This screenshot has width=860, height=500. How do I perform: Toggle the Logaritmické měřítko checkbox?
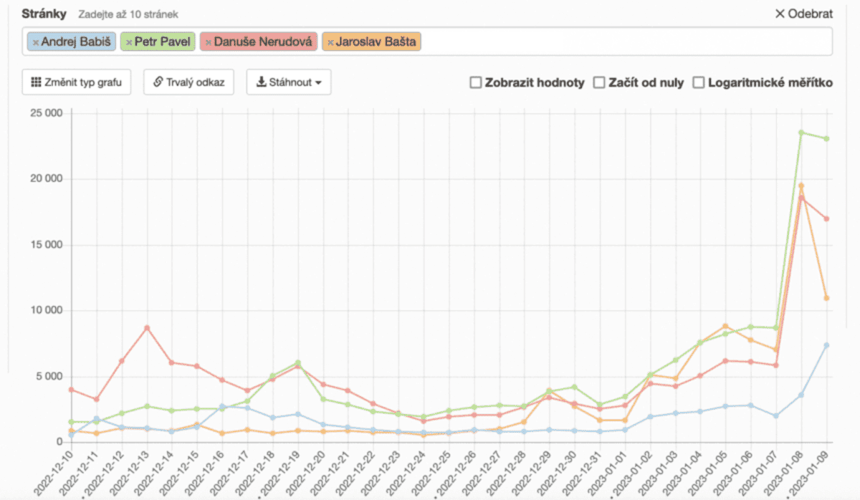[698, 82]
